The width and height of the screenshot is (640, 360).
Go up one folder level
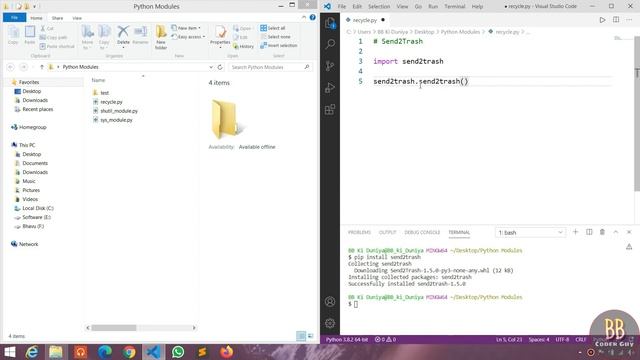click(x=42, y=67)
